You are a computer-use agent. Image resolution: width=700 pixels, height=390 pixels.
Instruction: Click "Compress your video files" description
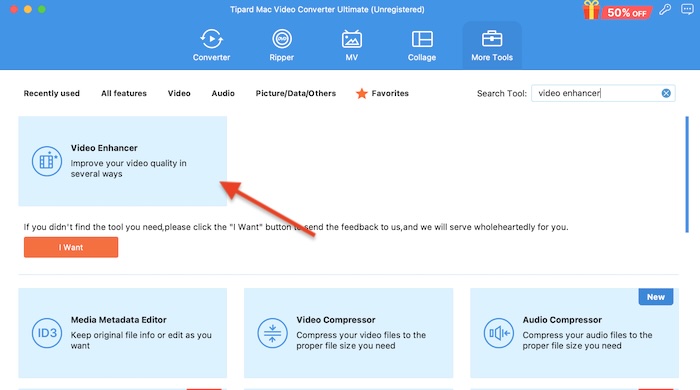[361, 340]
